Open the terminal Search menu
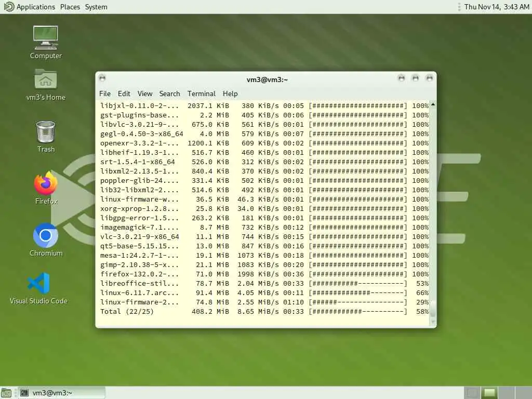The image size is (532, 399). 170,94
